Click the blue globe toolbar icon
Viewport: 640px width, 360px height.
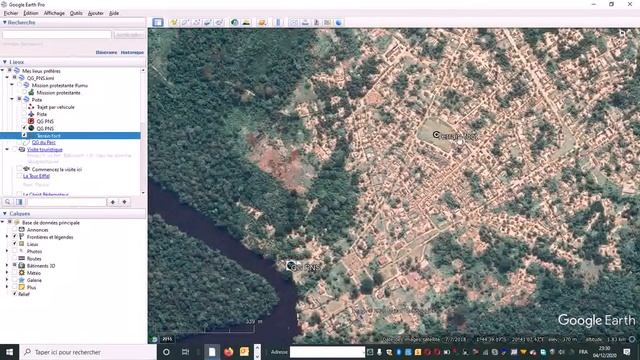pyautogui.click(x=338, y=22)
